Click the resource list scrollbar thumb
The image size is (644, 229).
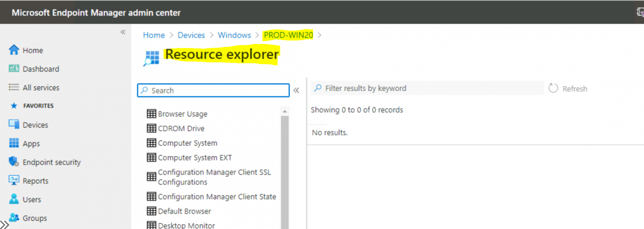[285, 172]
